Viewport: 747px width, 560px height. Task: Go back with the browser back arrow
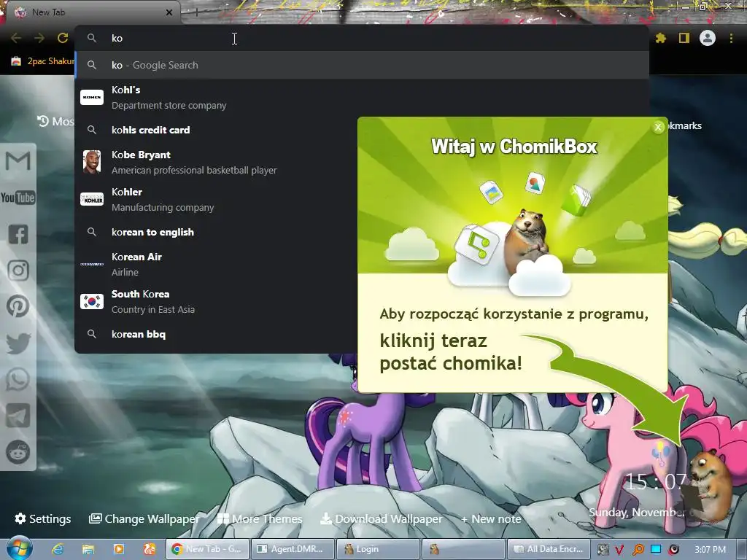(16, 38)
